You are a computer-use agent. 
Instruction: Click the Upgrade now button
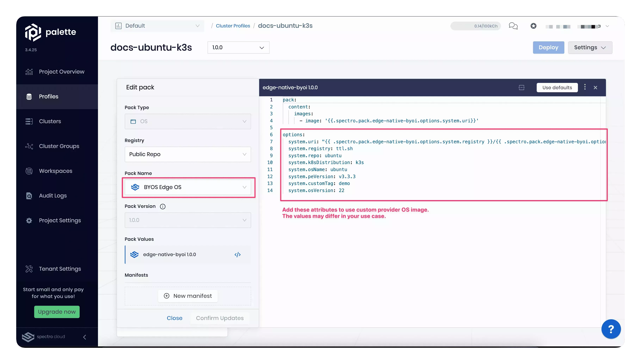[x=57, y=312]
